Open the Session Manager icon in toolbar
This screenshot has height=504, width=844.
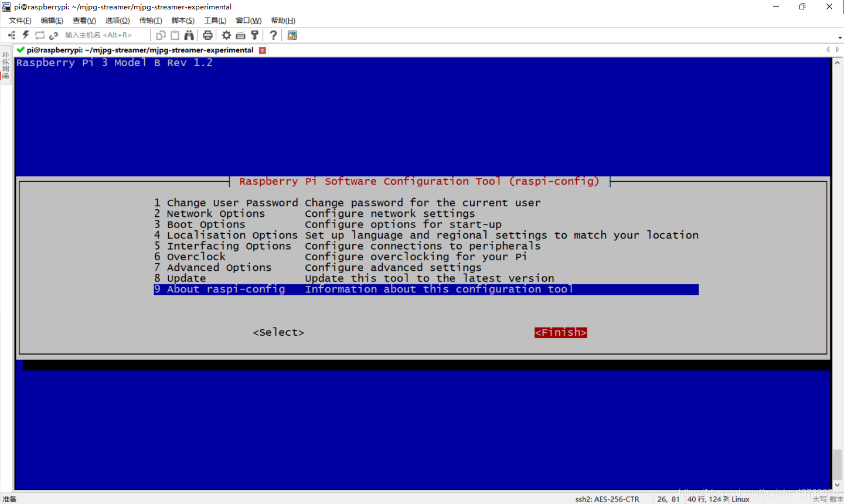pyautogui.click(x=12, y=35)
